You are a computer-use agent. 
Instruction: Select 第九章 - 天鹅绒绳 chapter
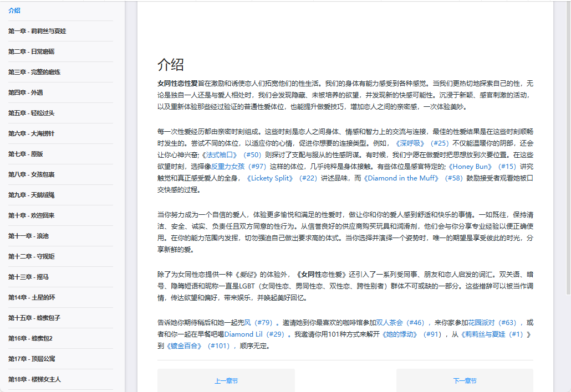pyautogui.click(x=32, y=195)
